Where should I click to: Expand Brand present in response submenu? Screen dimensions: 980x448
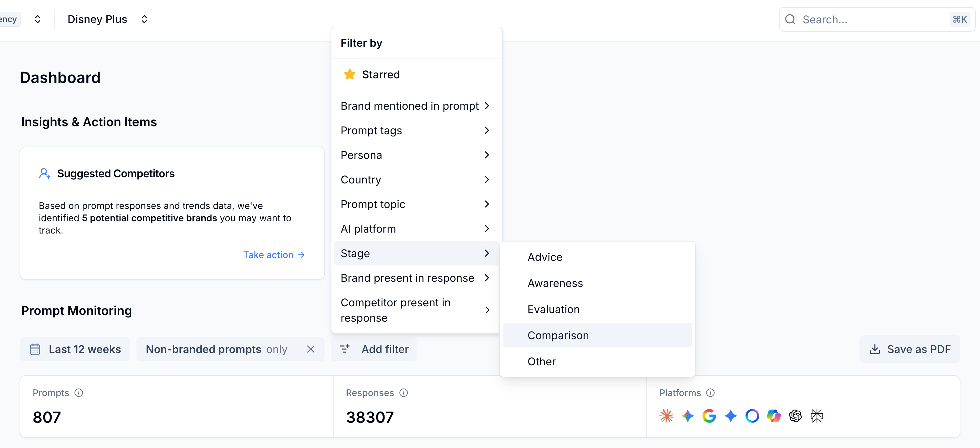(417, 278)
